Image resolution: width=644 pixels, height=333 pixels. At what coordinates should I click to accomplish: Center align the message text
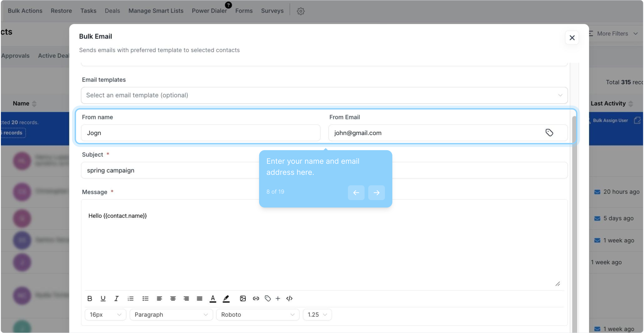[x=173, y=298]
